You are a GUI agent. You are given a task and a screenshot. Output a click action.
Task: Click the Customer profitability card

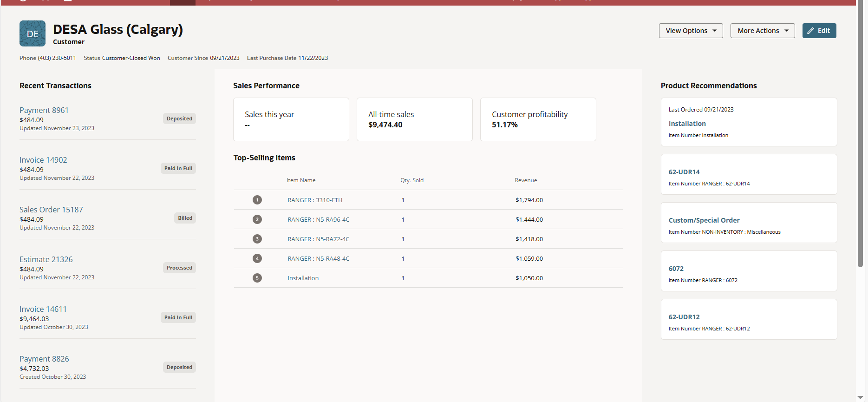pyautogui.click(x=538, y=119)
